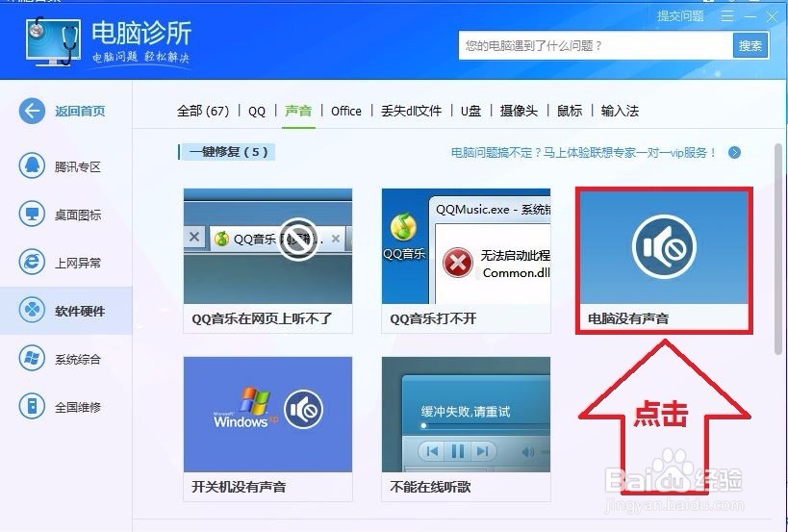Click the 电脑没有声音 caption text

click(x=628, y=318)
